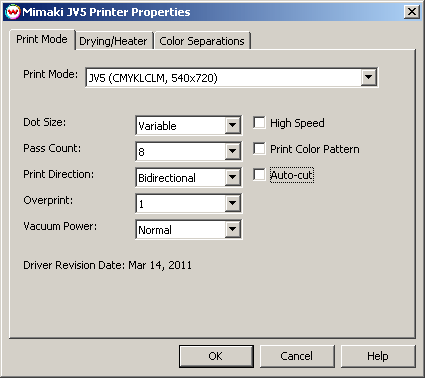Click the OK button
The image size is (425, 378).
click(x=216, y=356)
